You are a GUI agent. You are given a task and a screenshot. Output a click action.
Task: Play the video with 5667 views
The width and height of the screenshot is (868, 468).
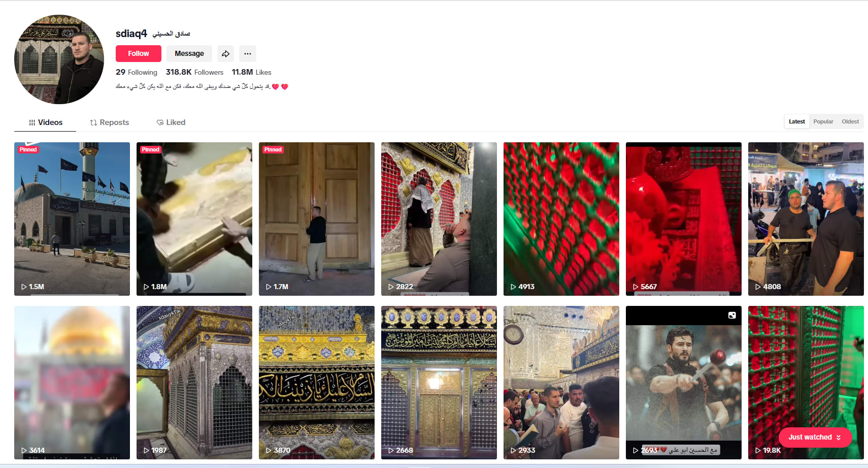pyautogui.click(x=683, y=219)
